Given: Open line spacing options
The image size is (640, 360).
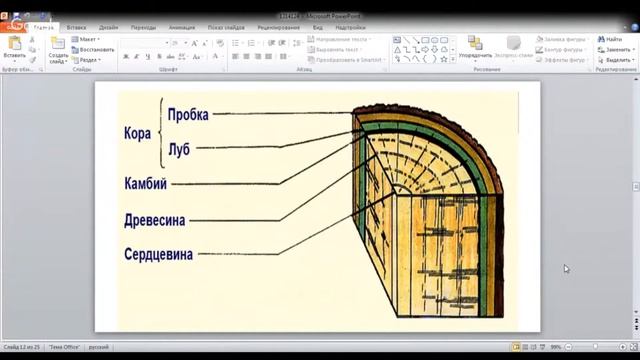Looking at the screenshot, I should click(x=297, y=43).
